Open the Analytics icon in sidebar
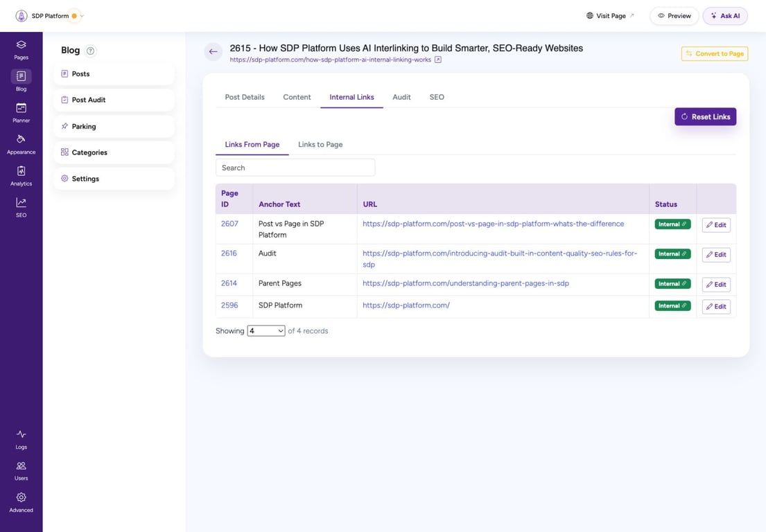The image size is (766, 532). [21, 171]
